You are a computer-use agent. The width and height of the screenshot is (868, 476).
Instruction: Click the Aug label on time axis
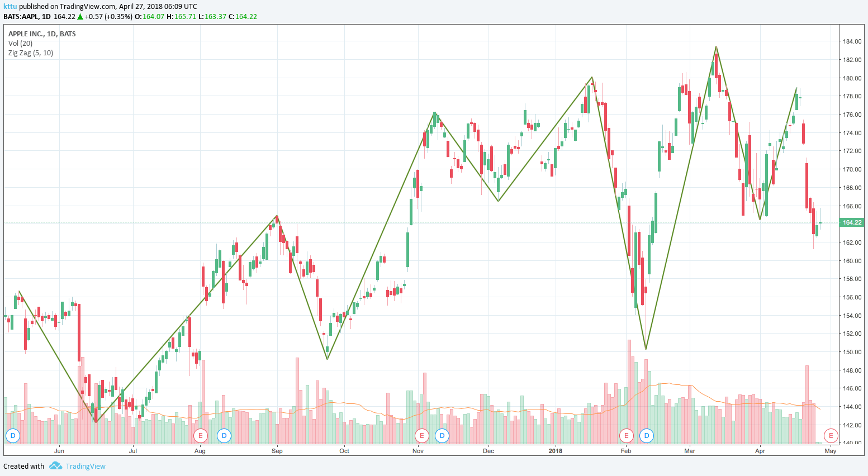(x=200, y=451)
